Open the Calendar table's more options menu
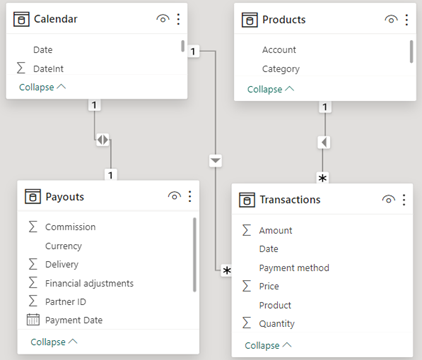422x360 pixels. point(178,19)
